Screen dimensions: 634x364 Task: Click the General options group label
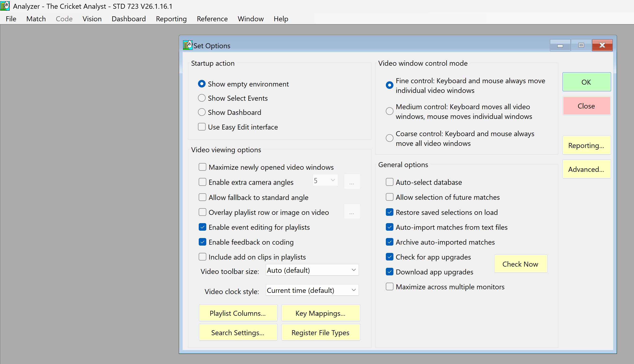click(403, 165)
